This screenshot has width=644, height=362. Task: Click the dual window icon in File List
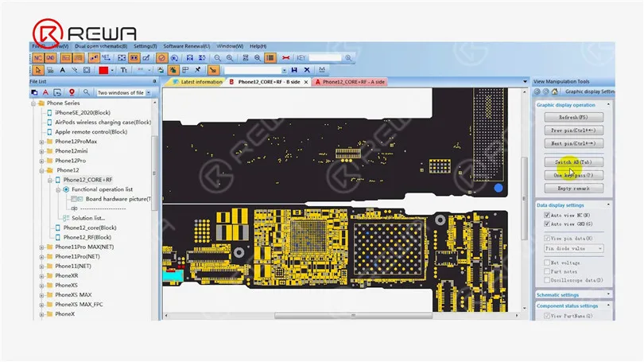point(34,92)
